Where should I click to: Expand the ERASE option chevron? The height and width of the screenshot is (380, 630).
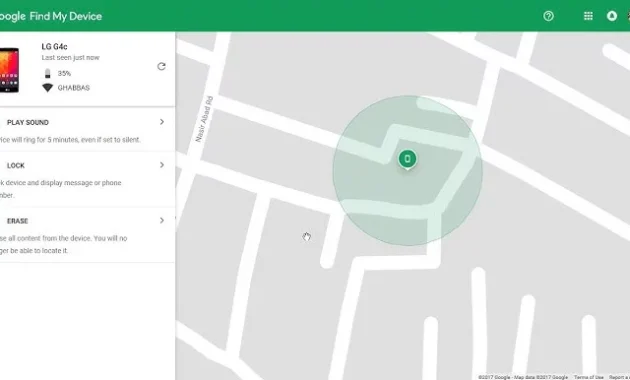coord(162,220)
